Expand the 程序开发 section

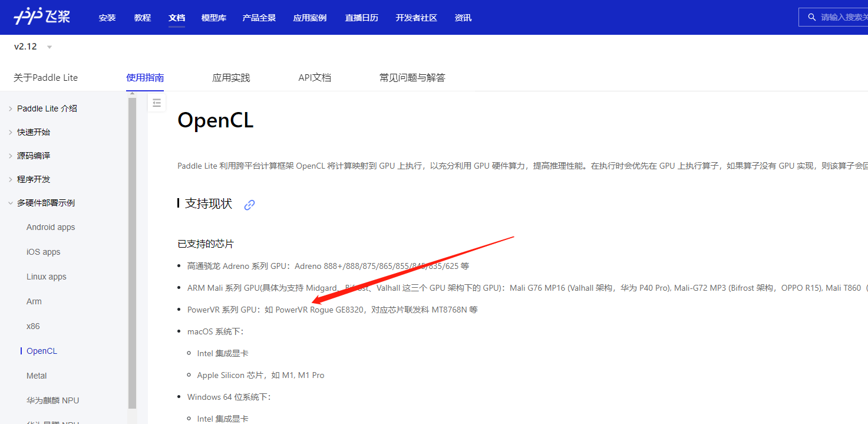coord(29,179)
